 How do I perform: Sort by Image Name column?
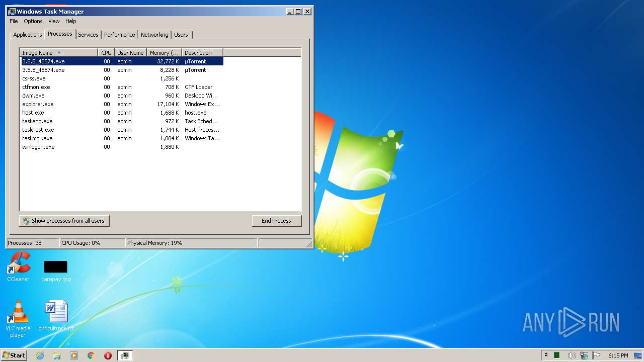(x=58, y=52)
